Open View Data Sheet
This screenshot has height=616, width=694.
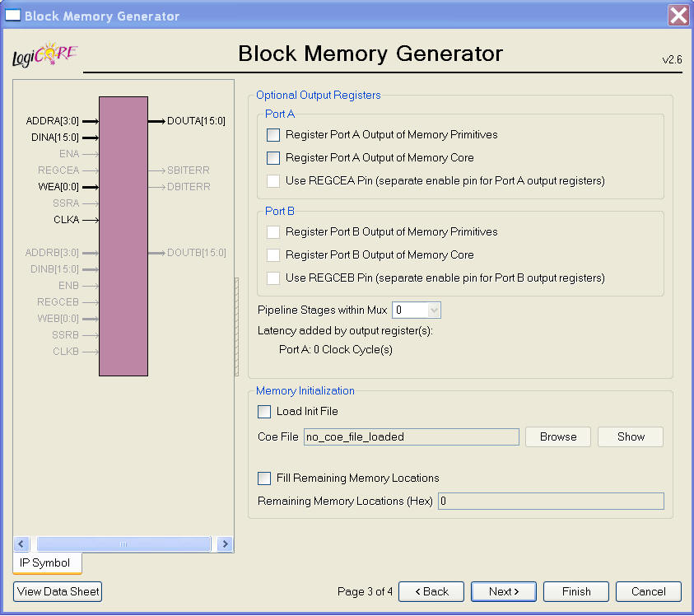tap(58, 591)
